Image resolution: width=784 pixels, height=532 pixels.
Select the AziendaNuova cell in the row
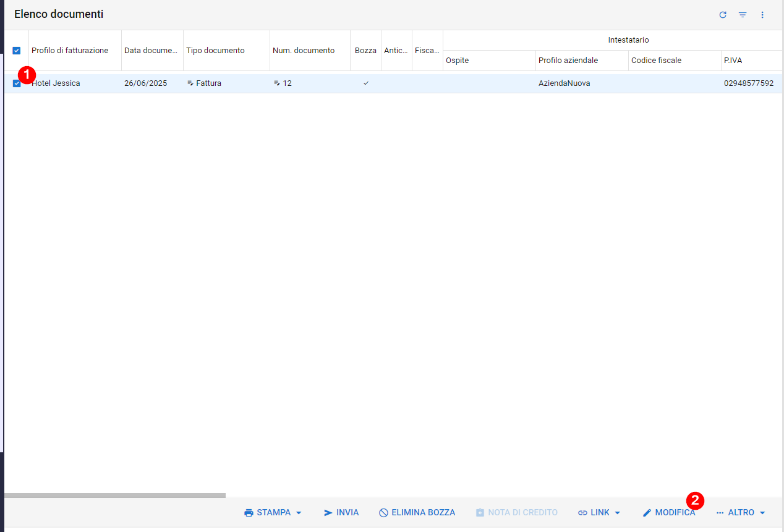pyautogui.click(x=564, y=83)
